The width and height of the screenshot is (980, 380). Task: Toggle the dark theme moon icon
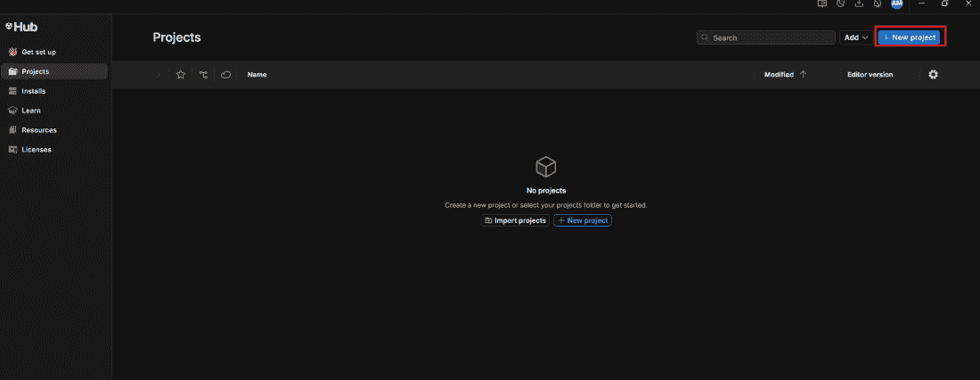841,4
